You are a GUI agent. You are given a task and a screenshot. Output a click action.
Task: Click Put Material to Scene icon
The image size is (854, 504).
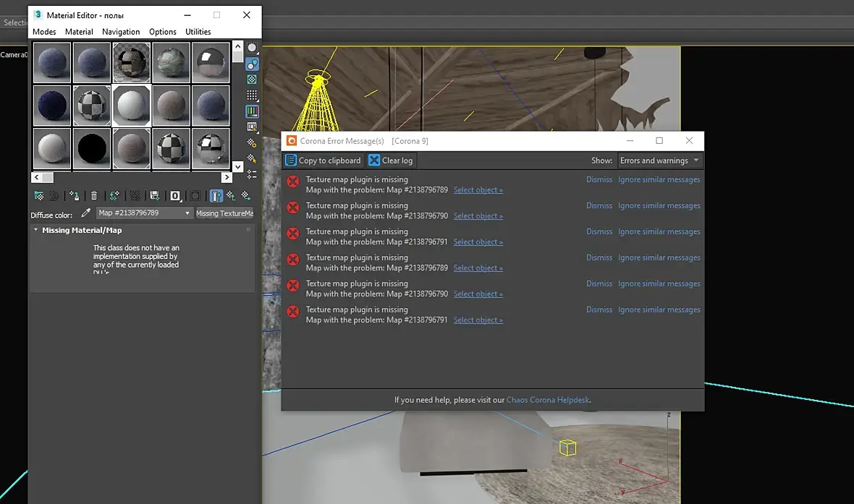pyautogui.click(x=54, y=196)
